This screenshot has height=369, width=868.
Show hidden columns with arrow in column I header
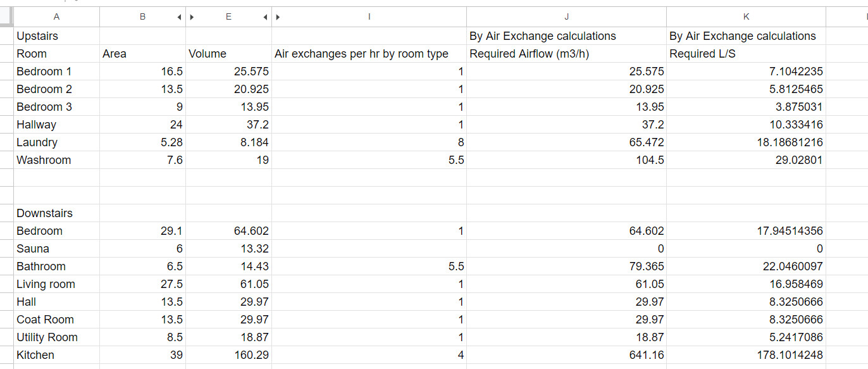click(x=278, y=17)
